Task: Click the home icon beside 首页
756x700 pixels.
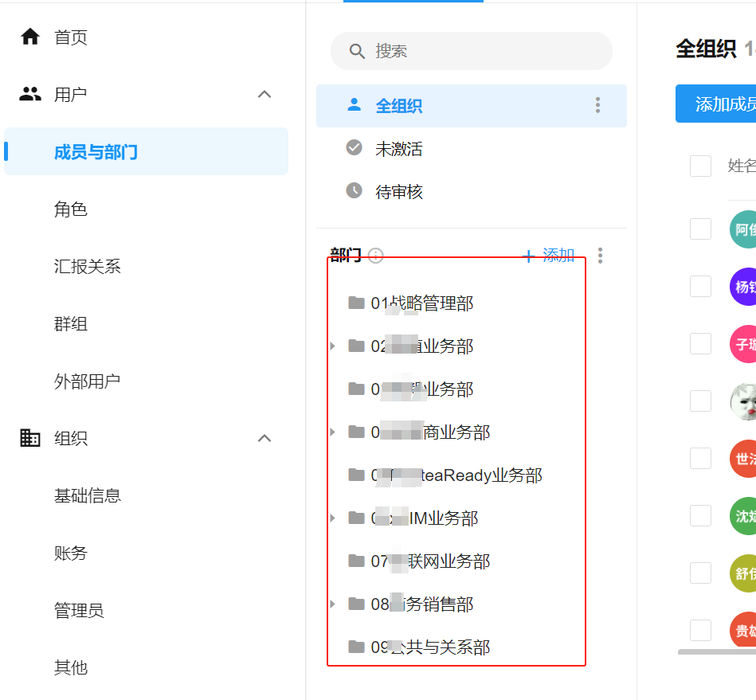Action: point(30,37)
